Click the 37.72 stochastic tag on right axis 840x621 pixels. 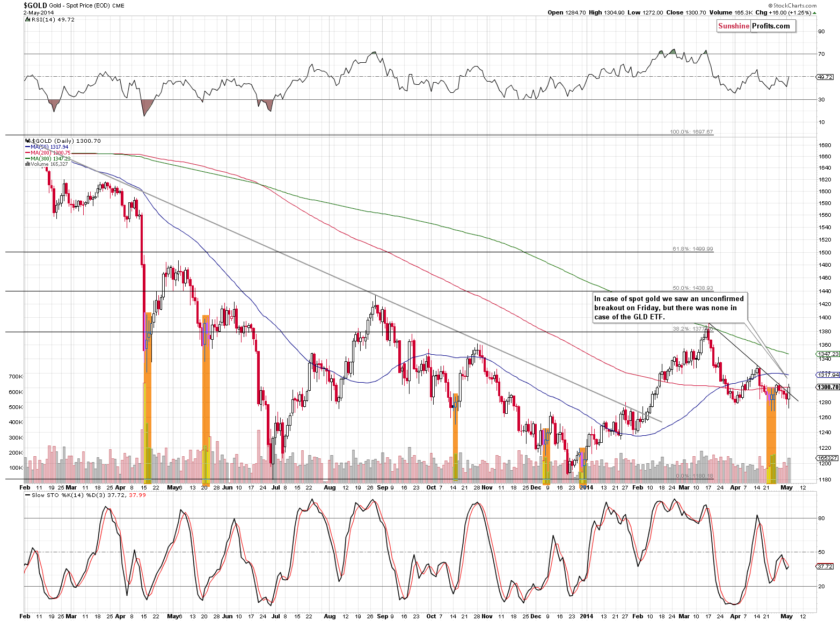tap(825, 566)
